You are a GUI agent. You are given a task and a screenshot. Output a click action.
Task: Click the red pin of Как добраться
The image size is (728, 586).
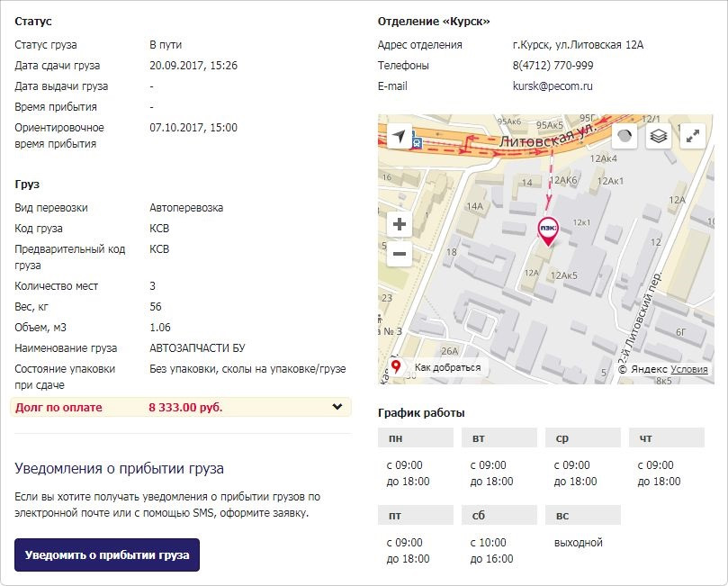[x=396, y=367]
